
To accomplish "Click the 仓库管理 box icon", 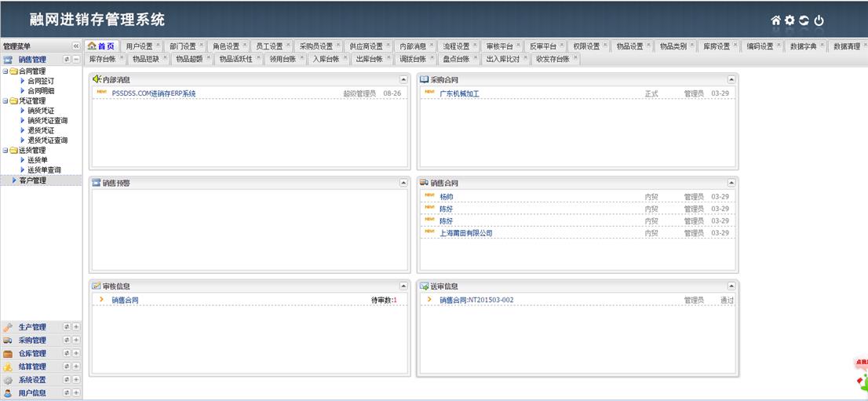I will pyautogui.click(x=8, y=354).
